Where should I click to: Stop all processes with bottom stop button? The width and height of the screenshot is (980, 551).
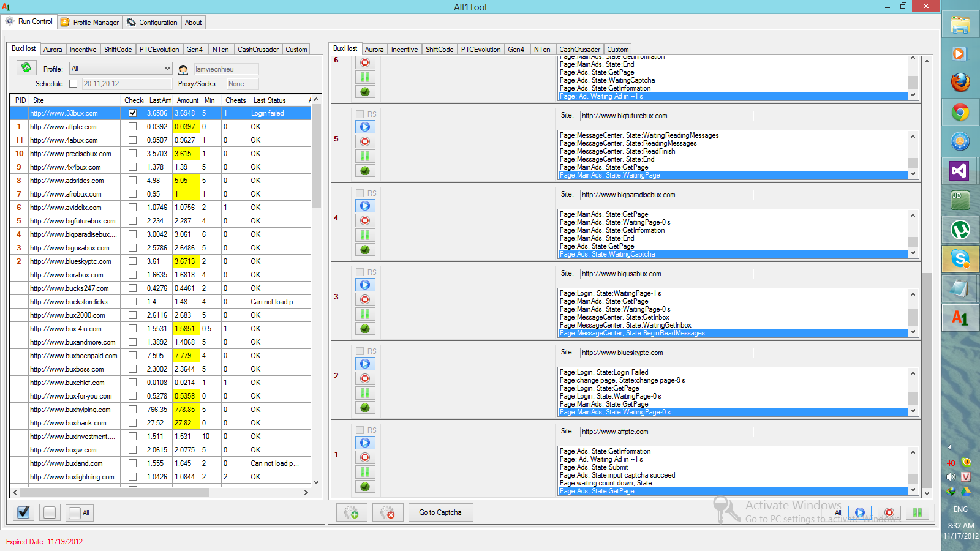[889, 512]
